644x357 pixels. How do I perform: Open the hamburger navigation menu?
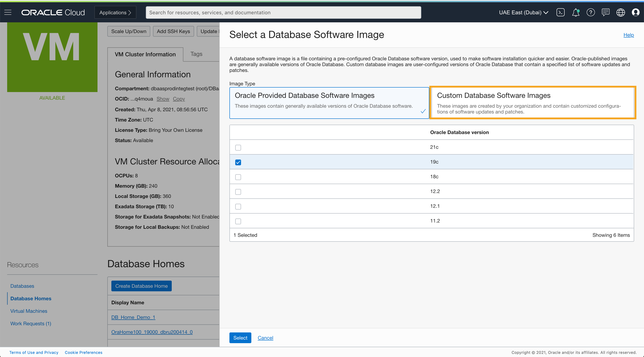8,12
